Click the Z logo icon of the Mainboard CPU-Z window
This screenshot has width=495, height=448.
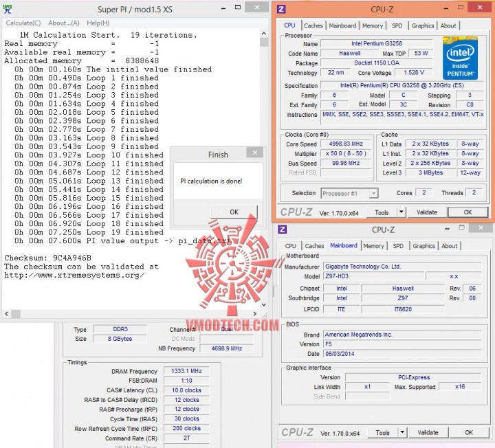[283, 229]
